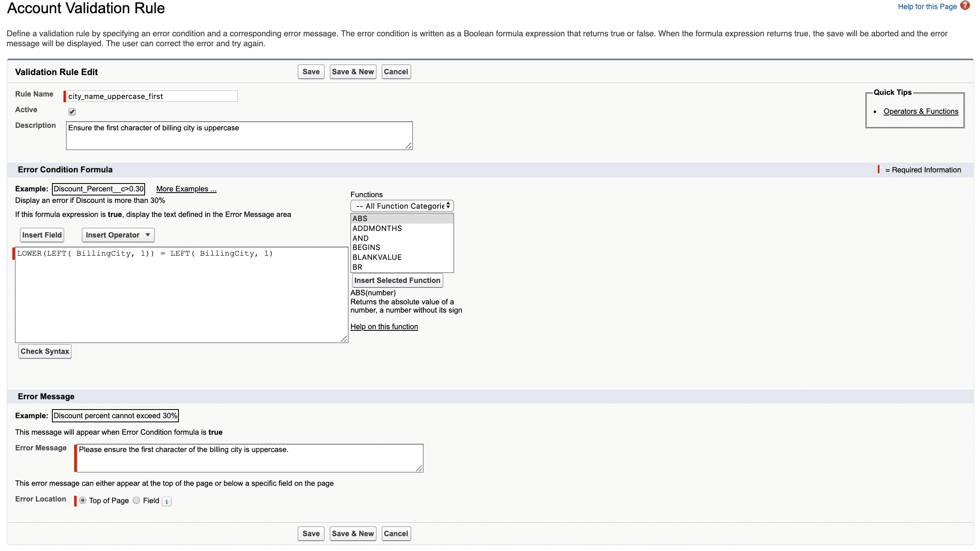This screenshot has height=551, width=980.
Task: Click the error condition formula textarea
Action: (x=181, y=295)
